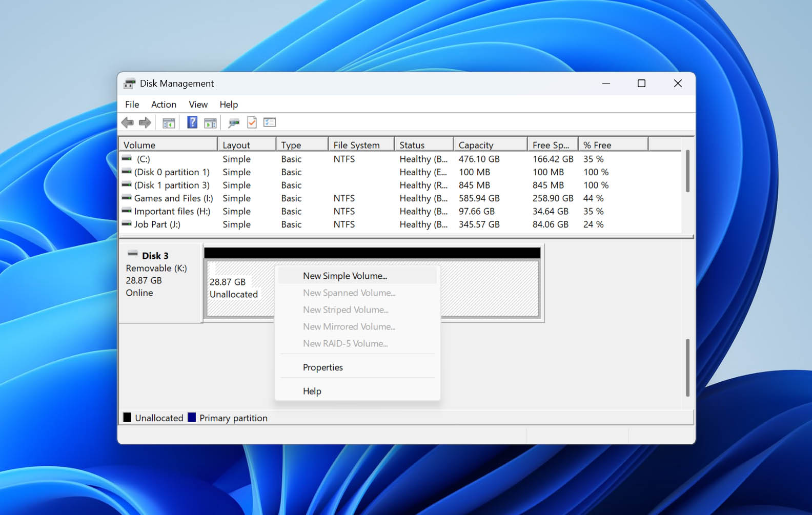This screenshot has height=515, width=812.
Task: Select Help in the context menu
Action: click(x=357, y=391)
